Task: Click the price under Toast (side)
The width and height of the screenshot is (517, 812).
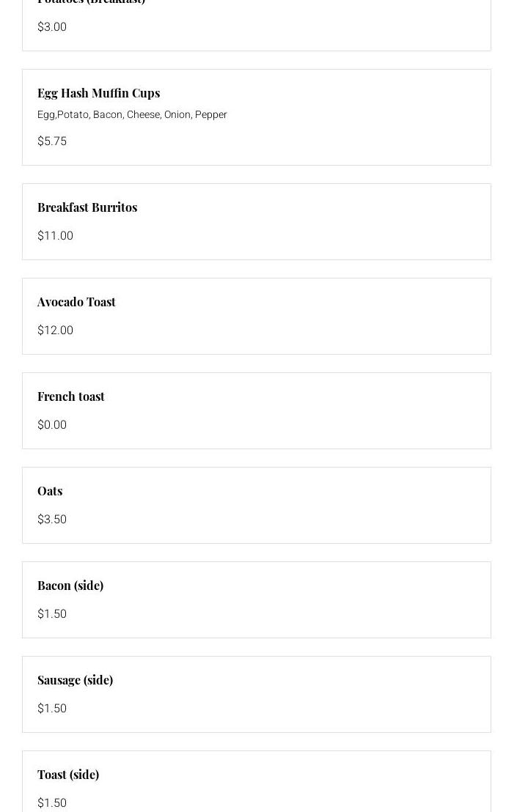Action: 52,802
